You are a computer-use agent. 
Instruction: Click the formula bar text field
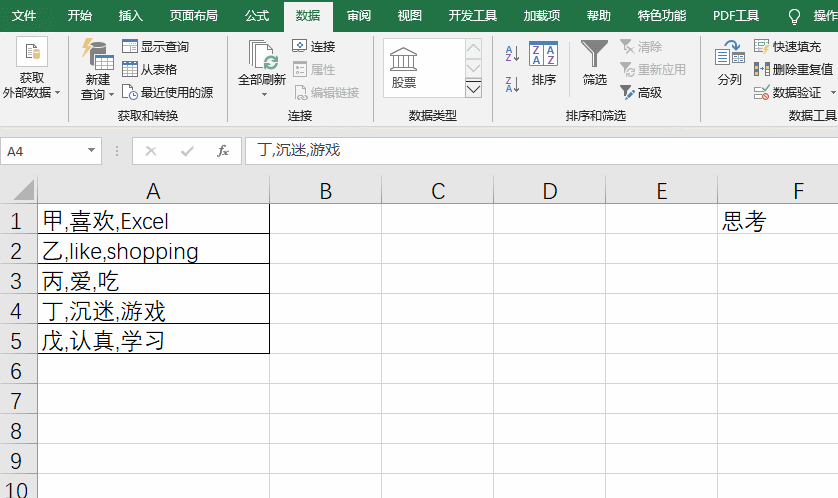click(541, 151)
